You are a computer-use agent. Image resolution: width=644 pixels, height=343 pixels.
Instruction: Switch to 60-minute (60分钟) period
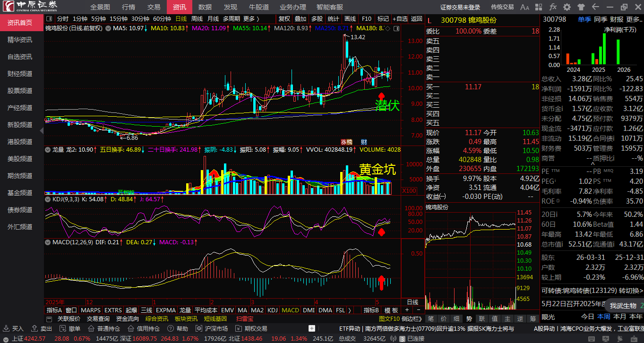(x=162, y=19)
